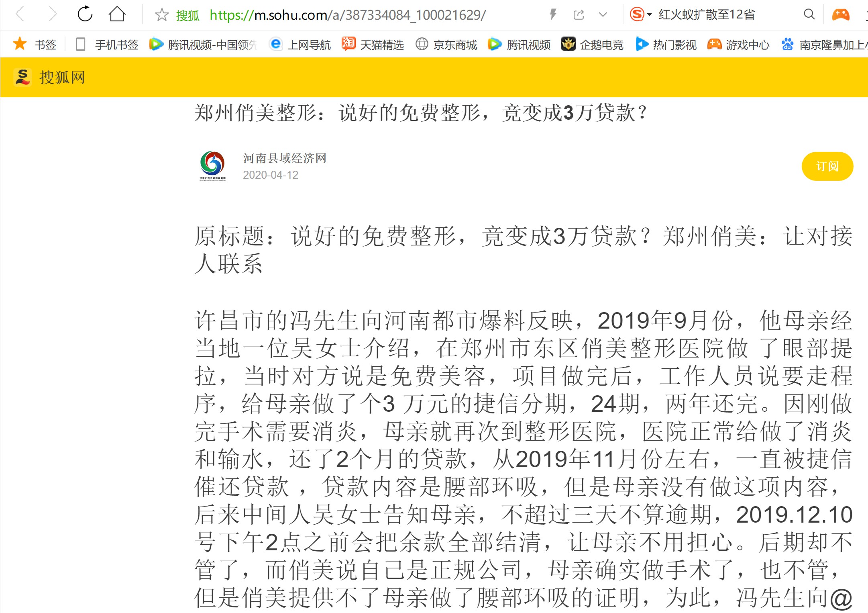The width and height of the screenshot is (868, 613).
Task: Open 腾讯视频 bookmark
Action: coord(519,44)
